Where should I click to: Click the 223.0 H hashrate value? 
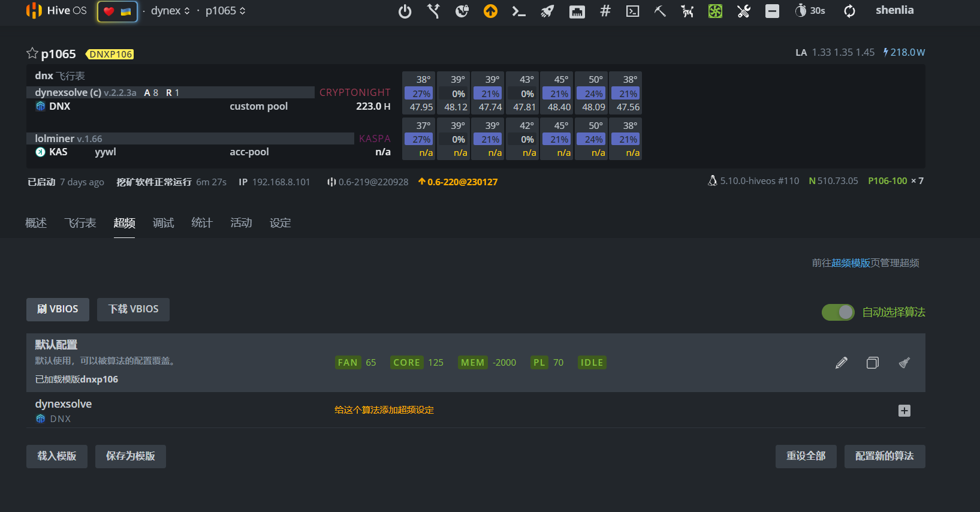click(373, 106)
